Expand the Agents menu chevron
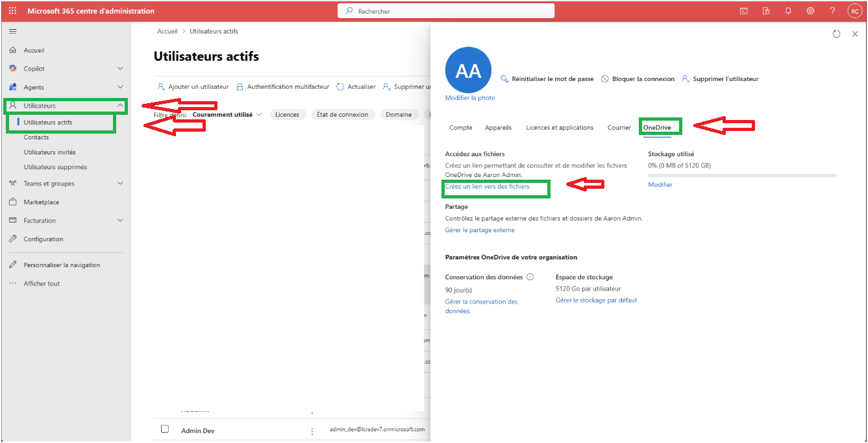Screen dimensions: 868x443 [x=120, y=87]
